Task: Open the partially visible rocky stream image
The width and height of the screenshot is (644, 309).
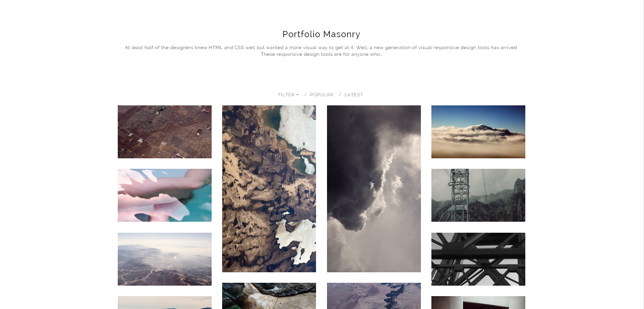Action: click(x=269, y=296)
